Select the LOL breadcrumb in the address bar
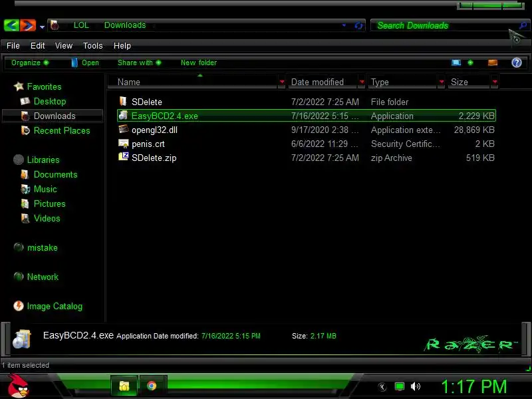The height and width of the screenshot is (399, 532). click(81, 25)
